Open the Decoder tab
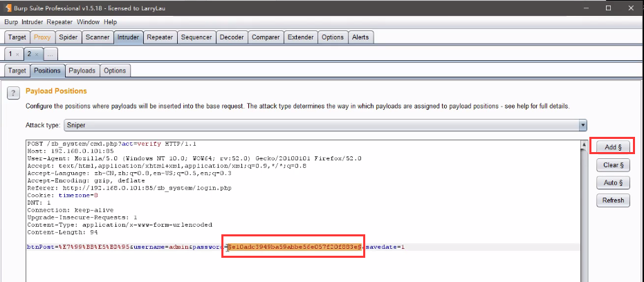The image size is (644, 282). 232,37
